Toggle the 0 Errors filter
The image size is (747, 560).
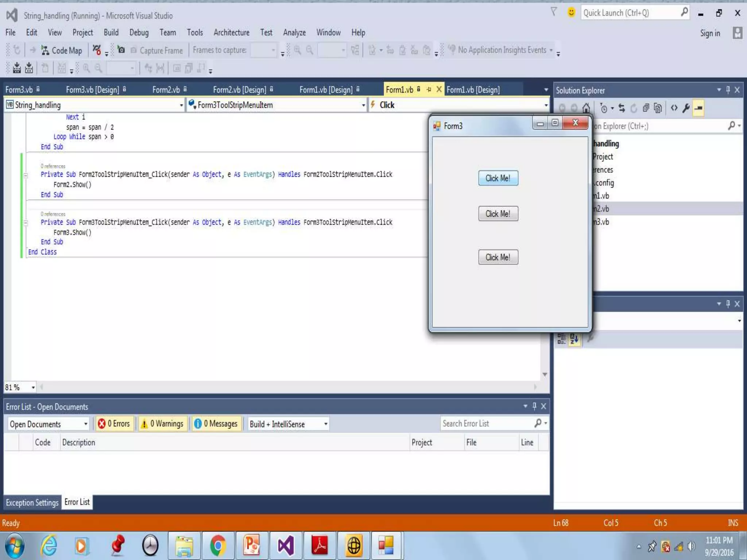click(115, 424)
